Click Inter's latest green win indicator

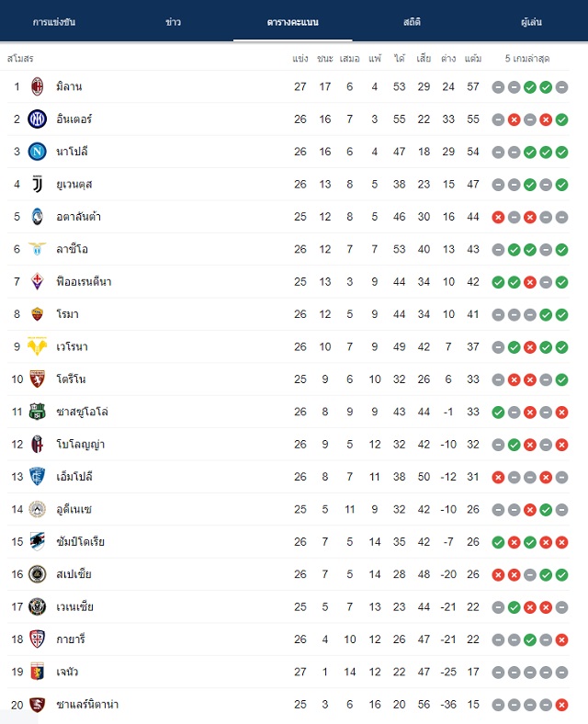tap(561, 119)
